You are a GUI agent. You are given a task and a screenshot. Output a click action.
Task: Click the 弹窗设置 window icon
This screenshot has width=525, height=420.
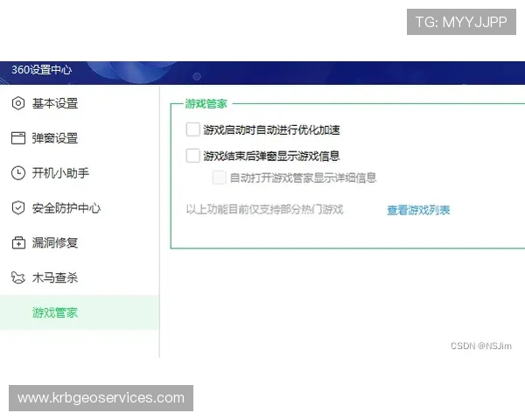[x=18, y=138]
